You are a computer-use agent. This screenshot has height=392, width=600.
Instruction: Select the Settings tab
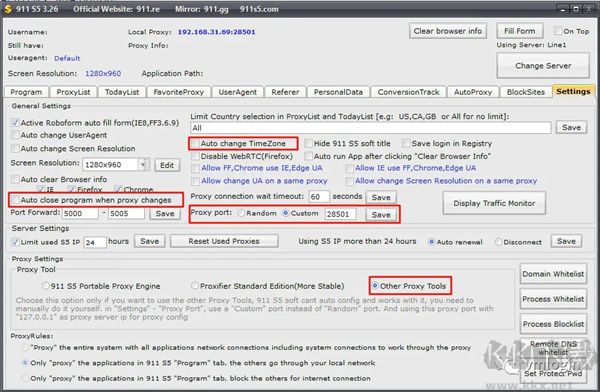point(573,91)
